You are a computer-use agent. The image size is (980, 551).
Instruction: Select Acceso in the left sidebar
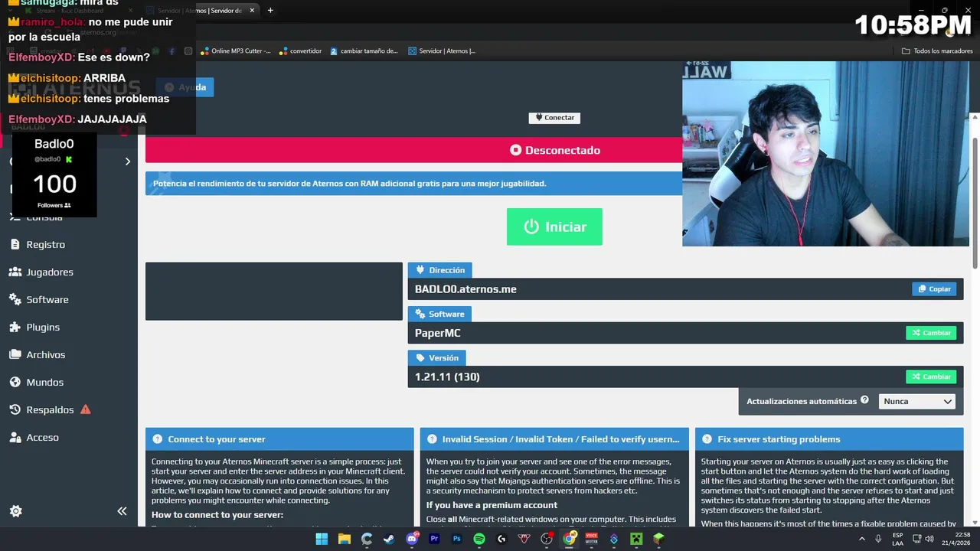pyautogui.click(x=42, y=437)
